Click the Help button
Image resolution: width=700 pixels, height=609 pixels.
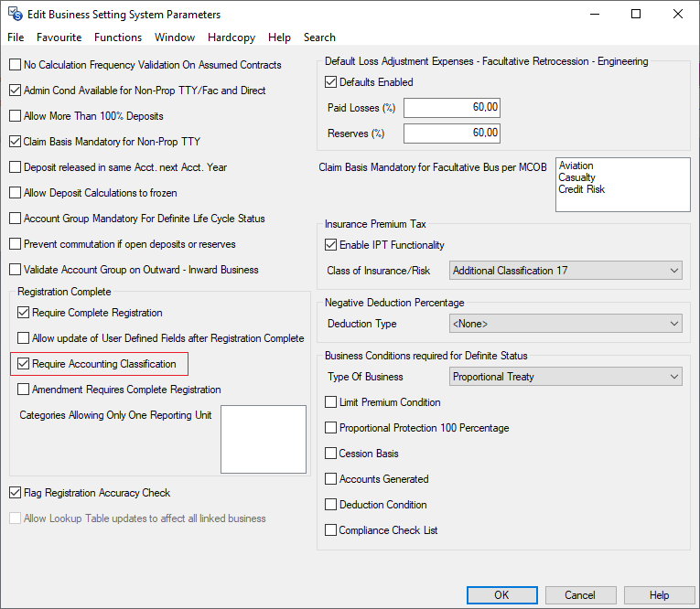[659, 595]
